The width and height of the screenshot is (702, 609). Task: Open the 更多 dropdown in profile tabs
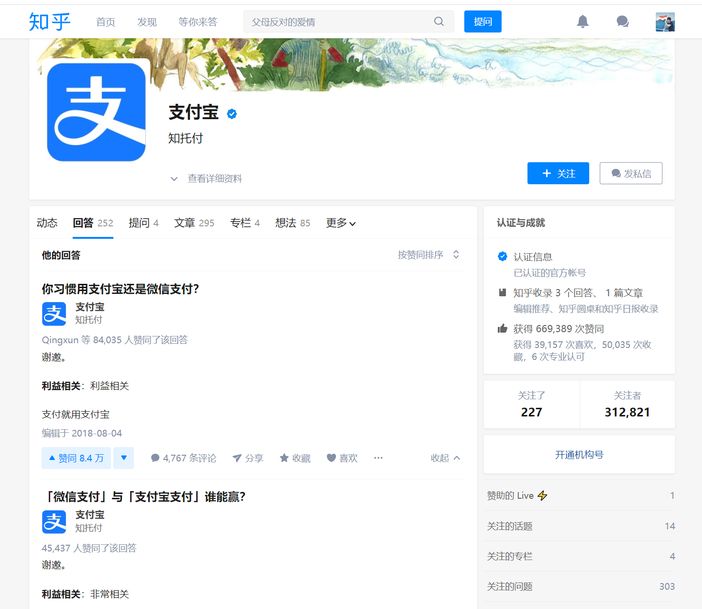point(341,223)
